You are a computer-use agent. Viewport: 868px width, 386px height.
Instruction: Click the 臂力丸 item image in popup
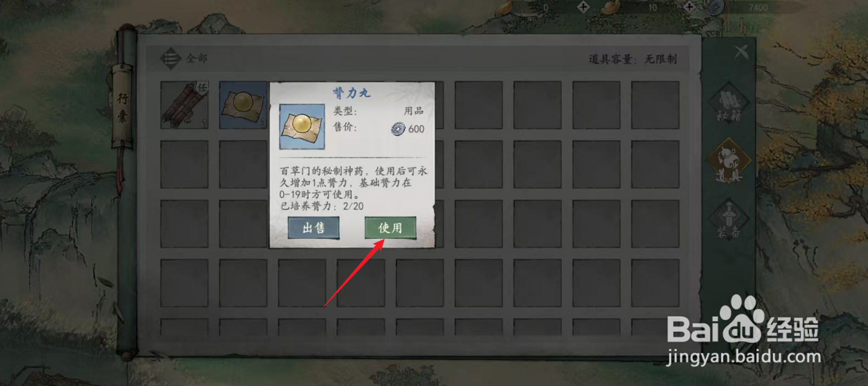click(302, 127)
